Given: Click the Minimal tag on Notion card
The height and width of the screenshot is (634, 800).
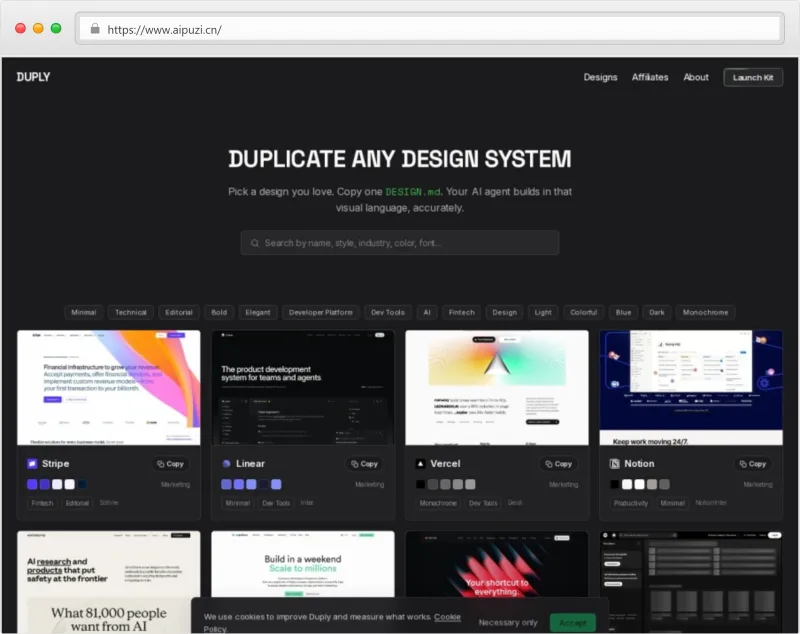Looking at the screenshot, I should (x=672, y=503).
